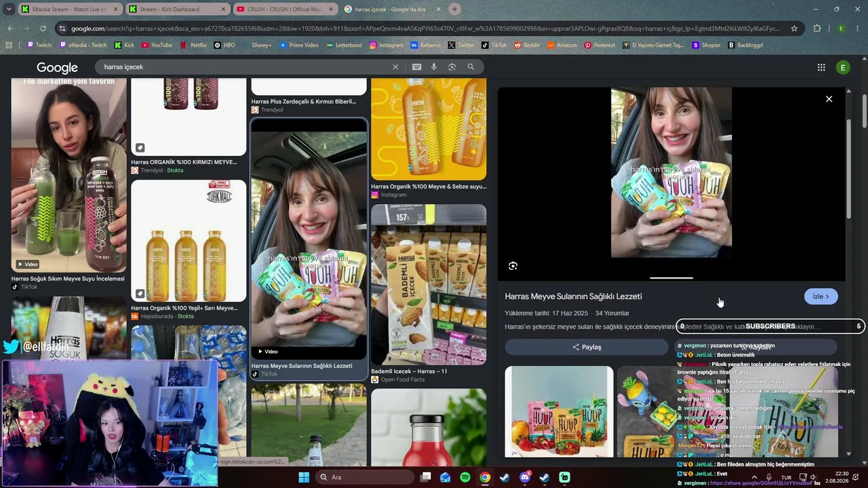The image size is (868, 488).
Task: Show hidden system tray icons
Action: [755, 477]
